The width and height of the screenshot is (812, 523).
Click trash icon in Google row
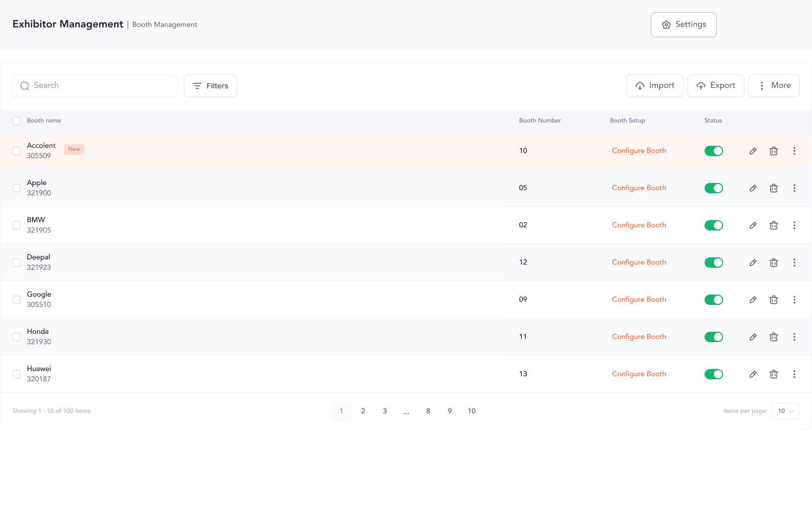774,300
